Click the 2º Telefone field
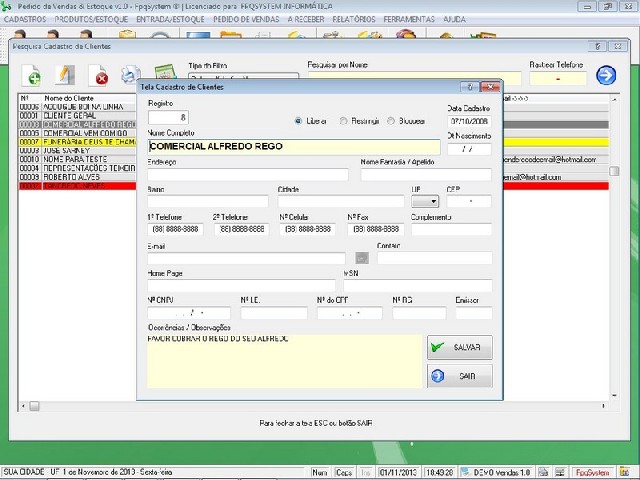The height and width of the screenshot is (480, 640). pyautogui.click(x=242, y=229)
